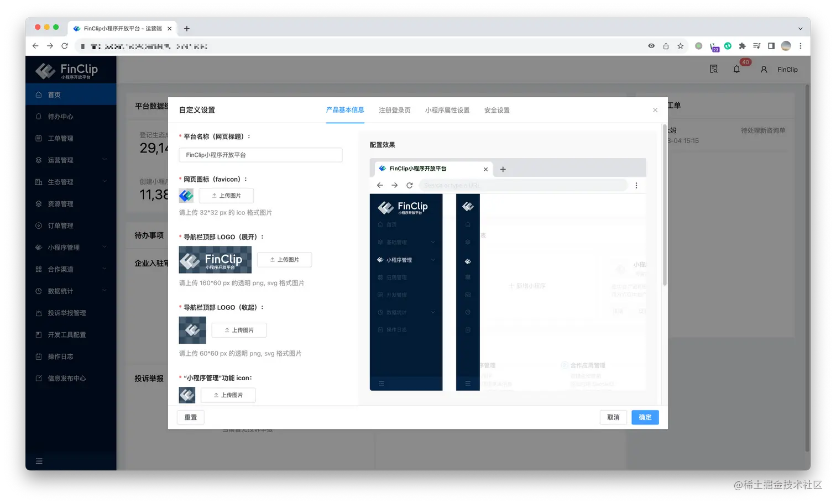Image resolution: width=836 pixels, height=504 pixels.
Task: Click the expanded FinClip LOGO preview
Action: click(215, 260)
